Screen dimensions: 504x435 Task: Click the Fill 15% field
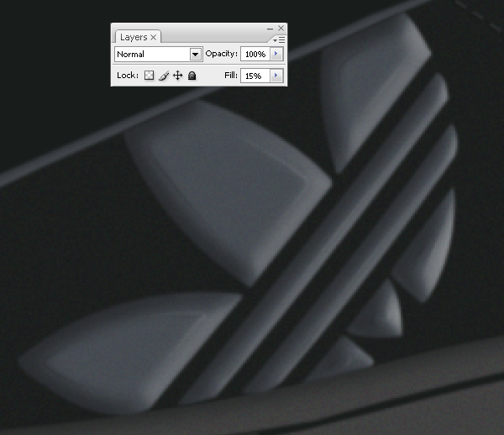coord(255,76)
